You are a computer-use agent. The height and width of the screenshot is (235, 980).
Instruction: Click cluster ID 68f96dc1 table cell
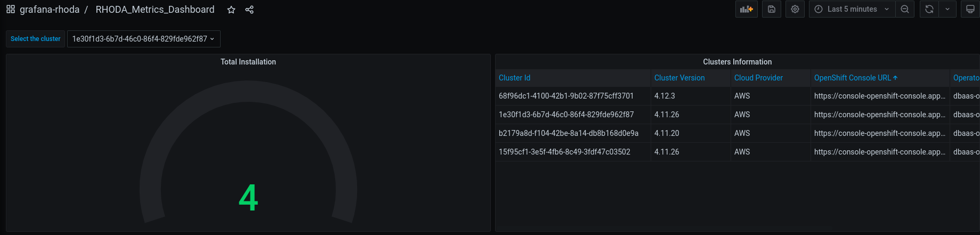click(566, 96)
